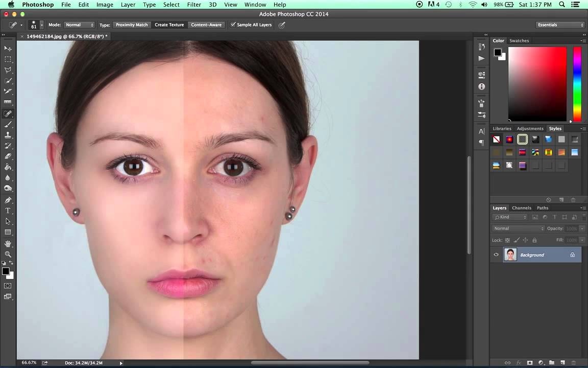
Task: Switch to the Swatches tab
Action: pyautogui.click(x=519, y=40)
